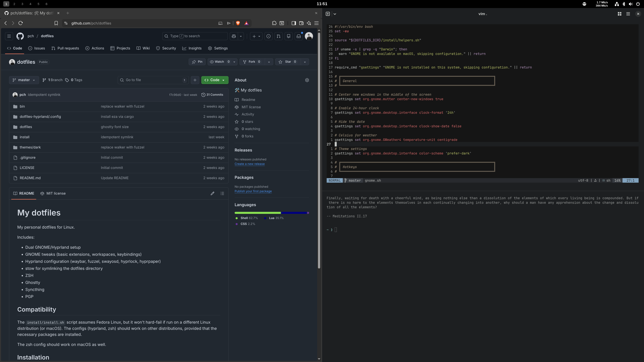Toggle the browser sidebar panel
644x362 pixels.
pos(294,23)
